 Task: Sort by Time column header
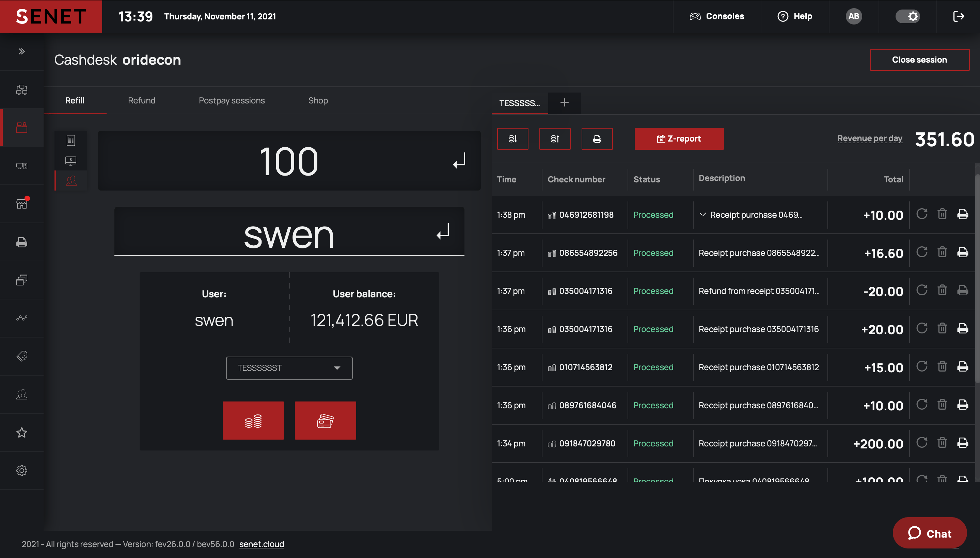point(506,179)
